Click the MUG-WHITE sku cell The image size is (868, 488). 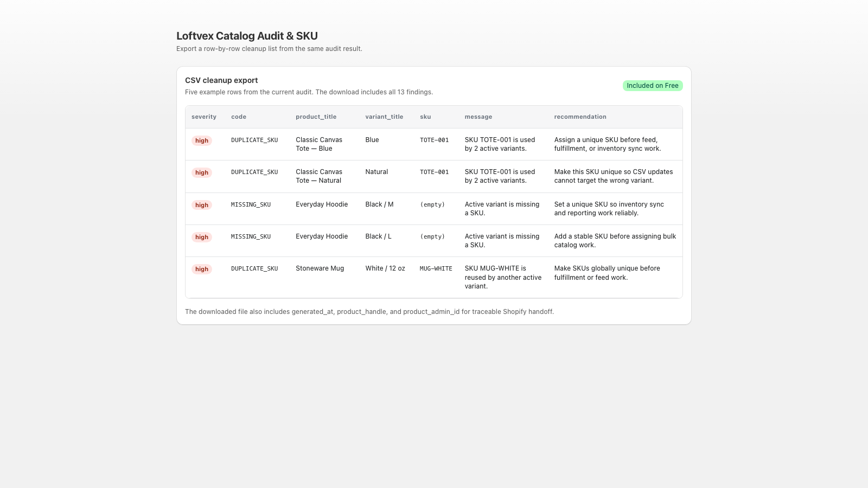click(x=436, y=268)
